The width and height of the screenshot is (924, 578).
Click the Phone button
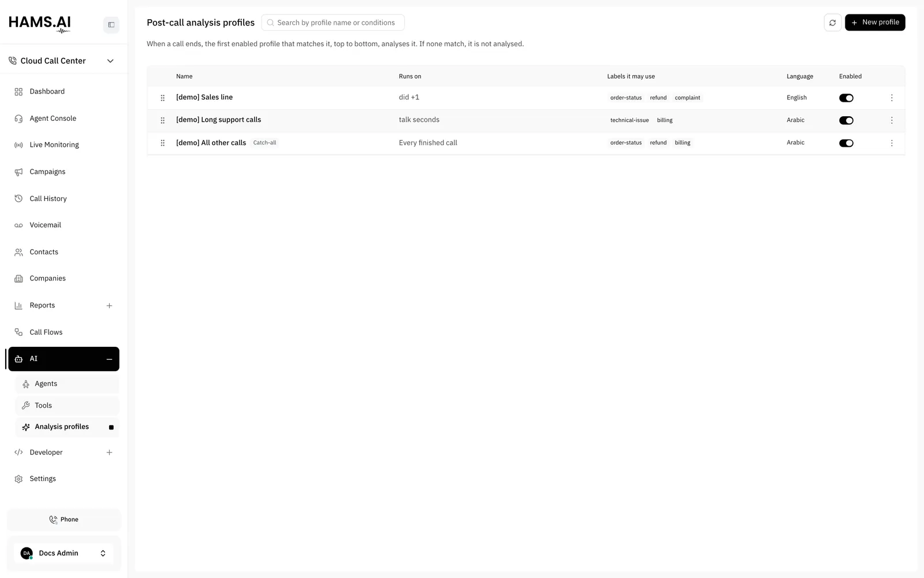coord(64,520)
